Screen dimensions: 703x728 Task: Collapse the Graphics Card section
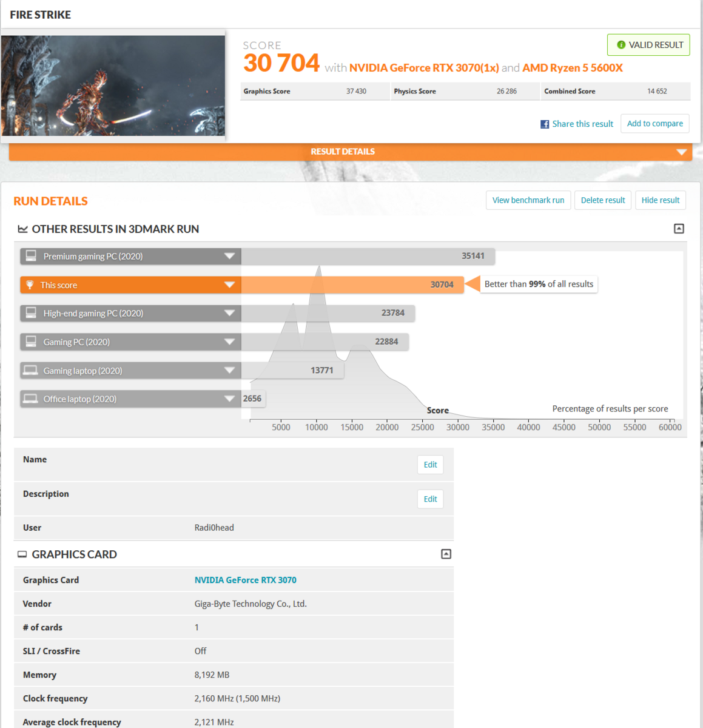pyautogui.click(x=446, y=554)
